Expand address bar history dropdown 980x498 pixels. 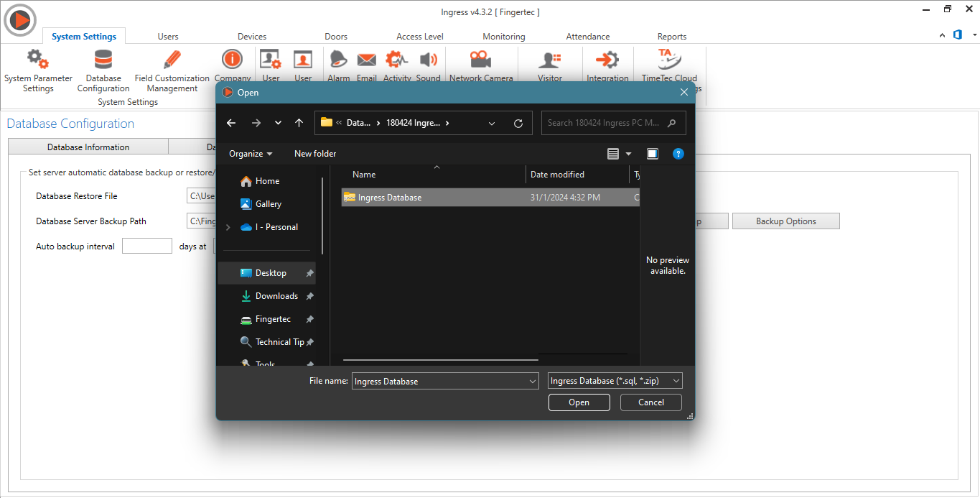492,123
